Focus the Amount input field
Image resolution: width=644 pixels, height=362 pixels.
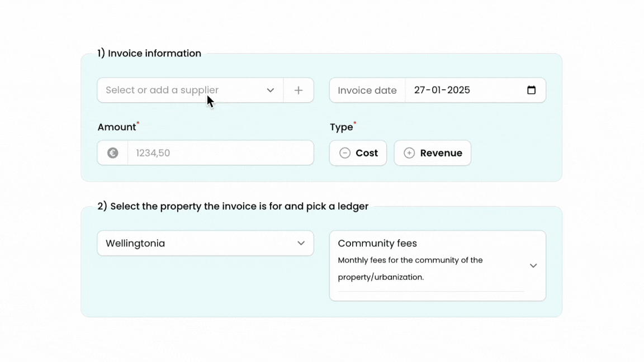pyautogui.click(x=220, y=153)
